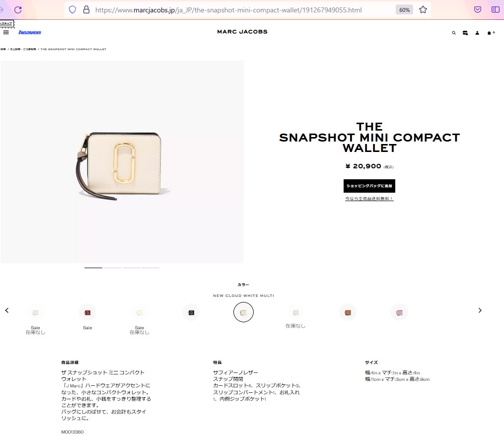This screenshot has width=504, height=435.
Task: Open the site search magnifier icon
Action: [454, 33]
